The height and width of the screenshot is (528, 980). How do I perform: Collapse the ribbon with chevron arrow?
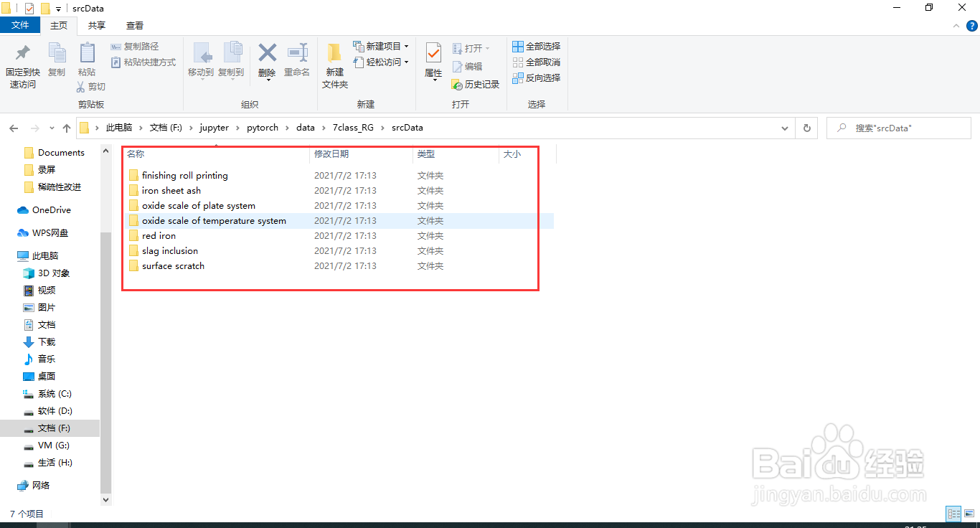click(x=956, y=25)
